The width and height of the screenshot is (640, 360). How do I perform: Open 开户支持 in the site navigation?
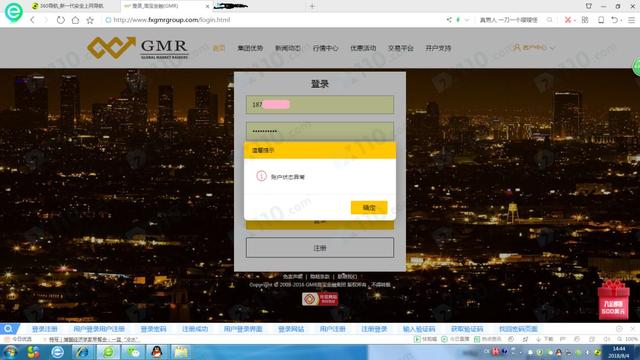[x=438, y=48]
